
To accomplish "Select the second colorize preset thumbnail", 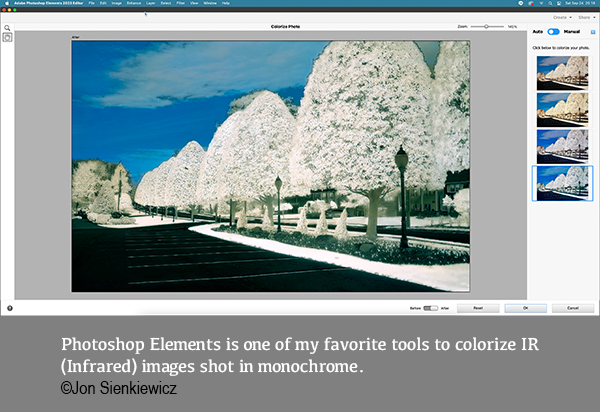I will click(x=562, y=110).
